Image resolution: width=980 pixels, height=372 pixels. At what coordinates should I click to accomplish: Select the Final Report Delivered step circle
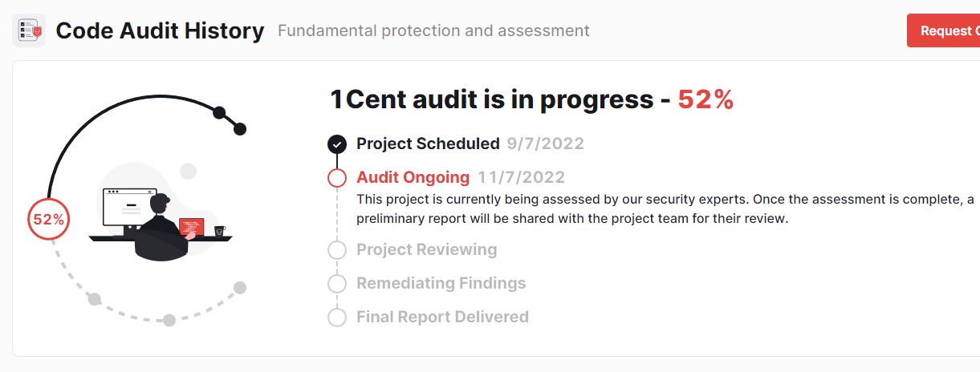337,317
